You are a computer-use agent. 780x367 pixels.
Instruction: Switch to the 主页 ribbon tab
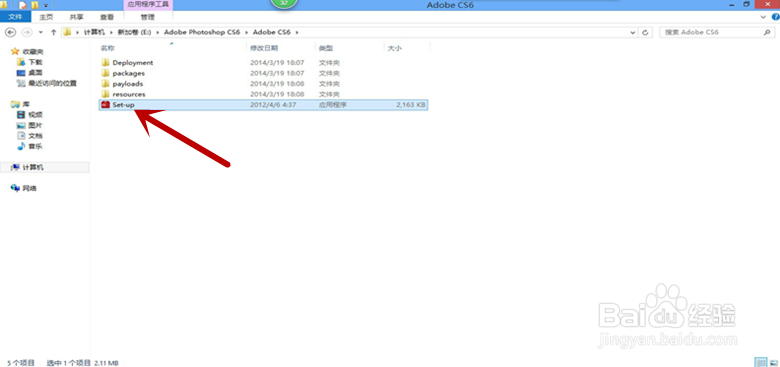[46, 17]
